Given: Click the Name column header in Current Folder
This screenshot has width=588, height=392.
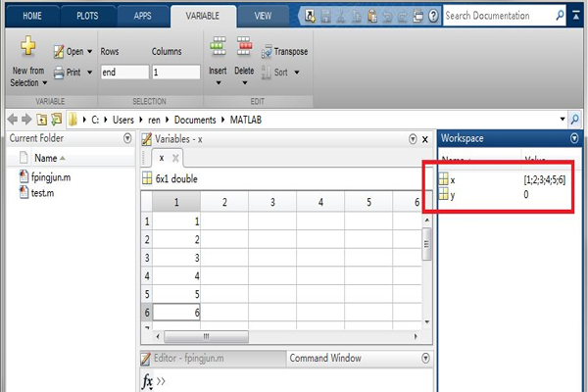Looking at the screenshot, I should 46,158.
